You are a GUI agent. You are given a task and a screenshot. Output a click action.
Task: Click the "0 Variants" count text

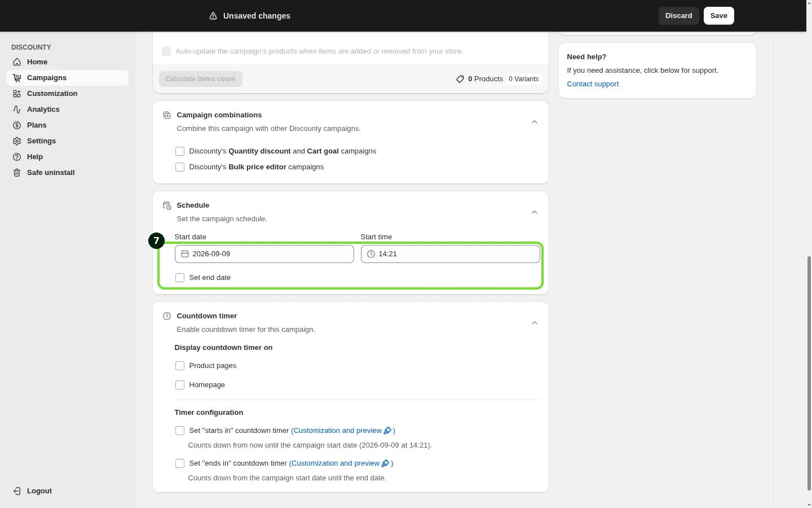coord(524,79)
